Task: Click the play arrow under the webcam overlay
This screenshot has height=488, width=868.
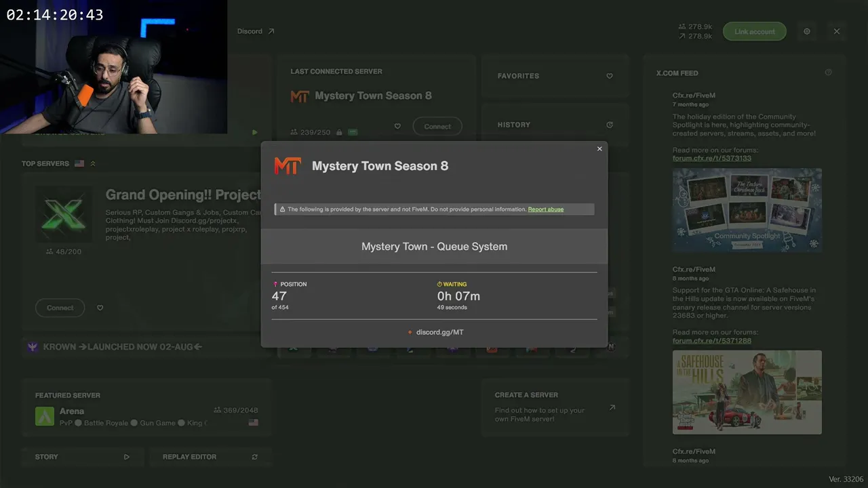Action: click(255, 132)
